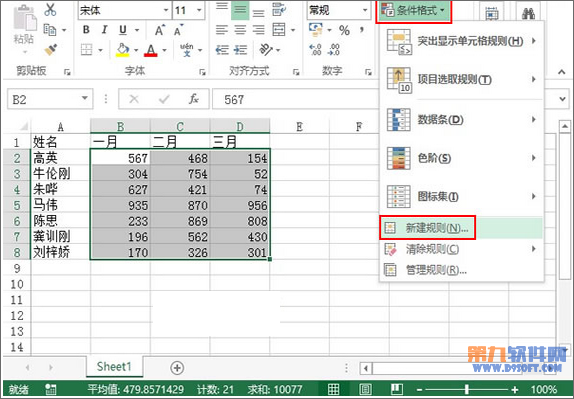Click zoom out minus button
The width and height of the screenshot is (574, 399).
click(420, 389)
